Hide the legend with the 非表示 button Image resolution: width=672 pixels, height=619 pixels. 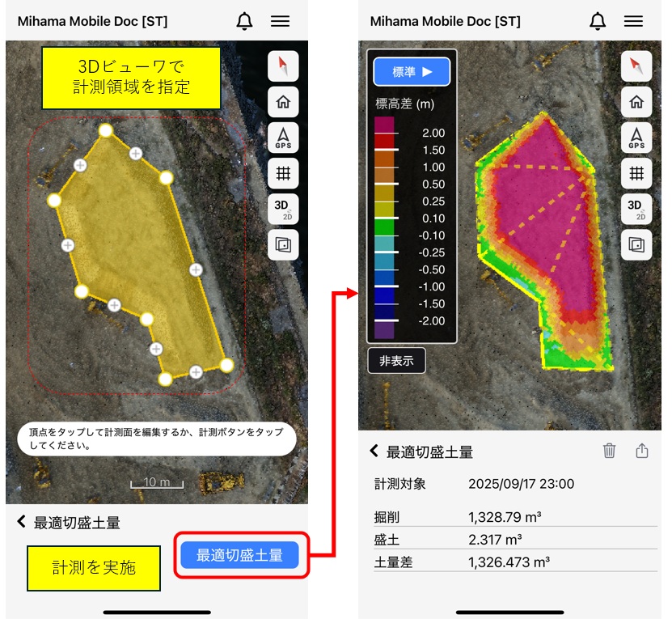[396, 361]
